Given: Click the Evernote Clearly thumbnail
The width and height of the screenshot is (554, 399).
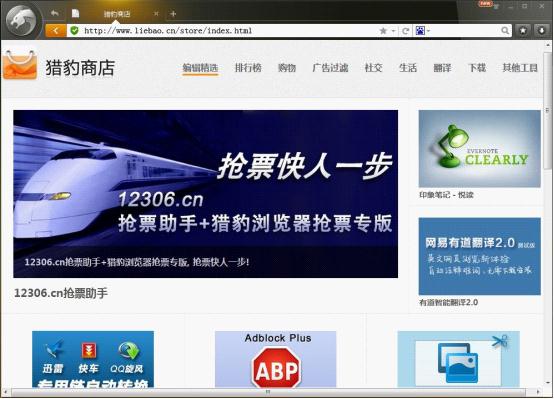Looking at the screenshot, I should 479,148.
